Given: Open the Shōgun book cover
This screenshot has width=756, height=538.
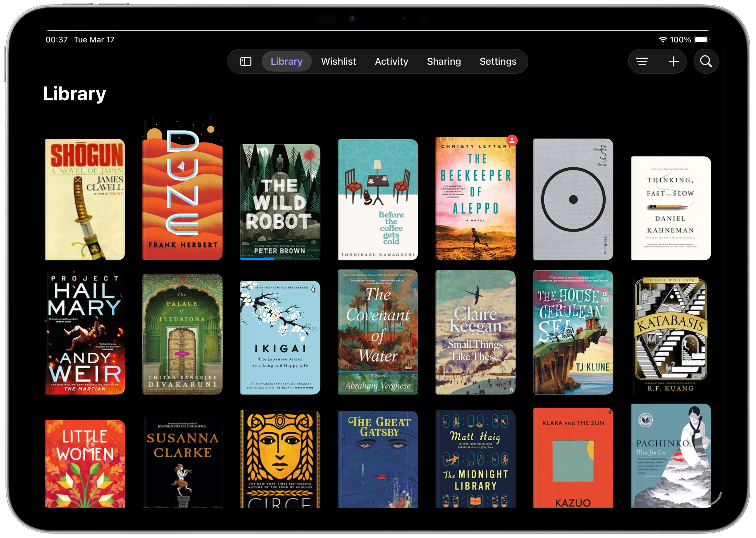Looking at the screenshot, I should [84, 199].
